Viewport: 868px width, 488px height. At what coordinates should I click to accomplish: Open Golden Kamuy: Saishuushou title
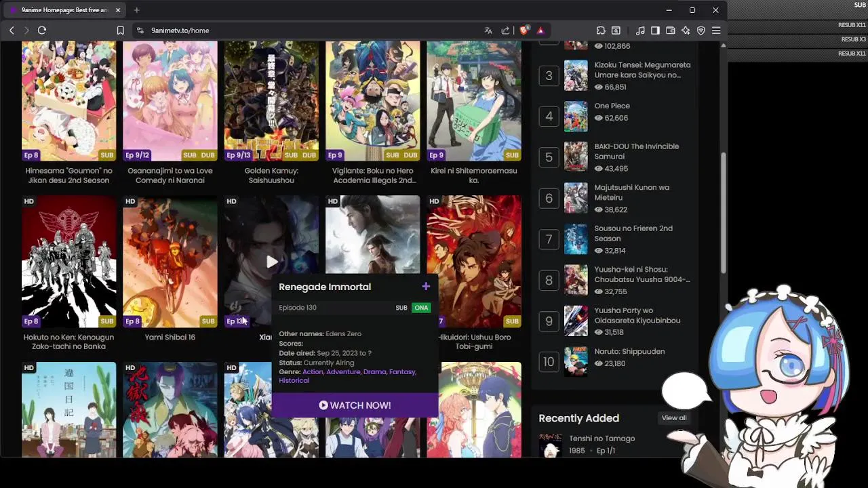click(x=271, y=176)
